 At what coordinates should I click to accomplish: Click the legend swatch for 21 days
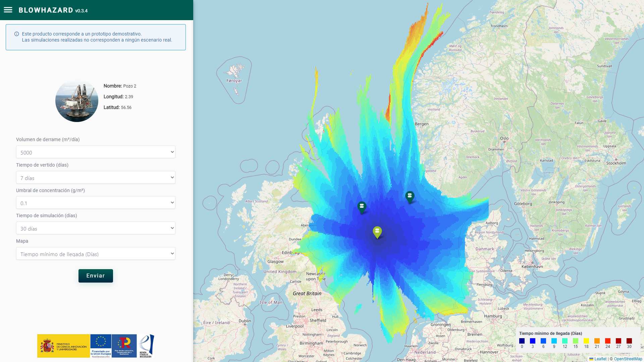(x=597, y=341)
